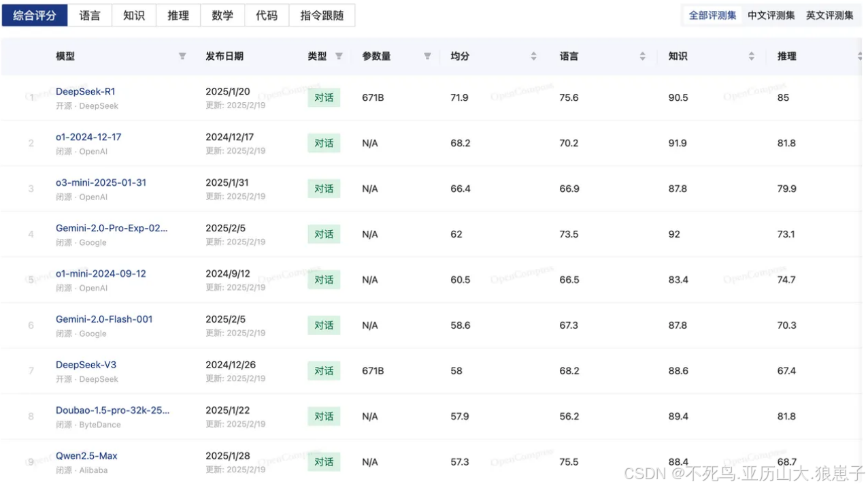Open the 模型 column filter icon

point(182,56)
